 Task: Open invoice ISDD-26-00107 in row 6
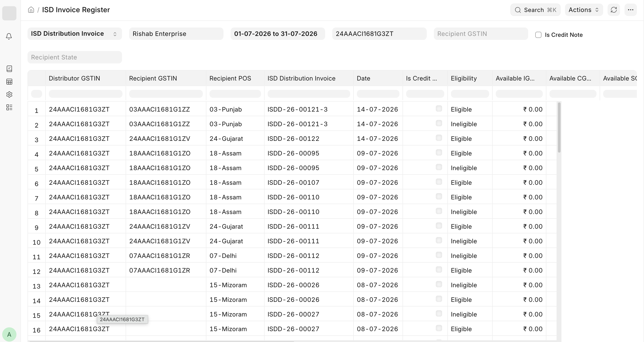tap(293, 183)
